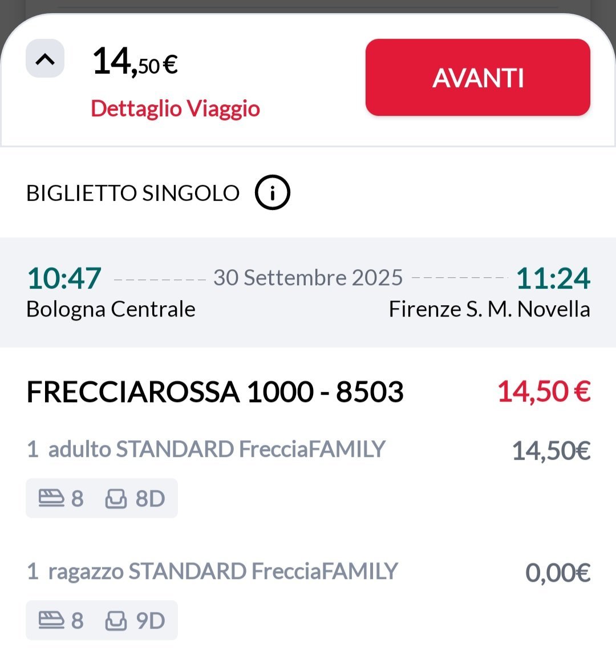Open the Dettaglio Viaggio link
The image size is (616, 672).
coord(175,108)
